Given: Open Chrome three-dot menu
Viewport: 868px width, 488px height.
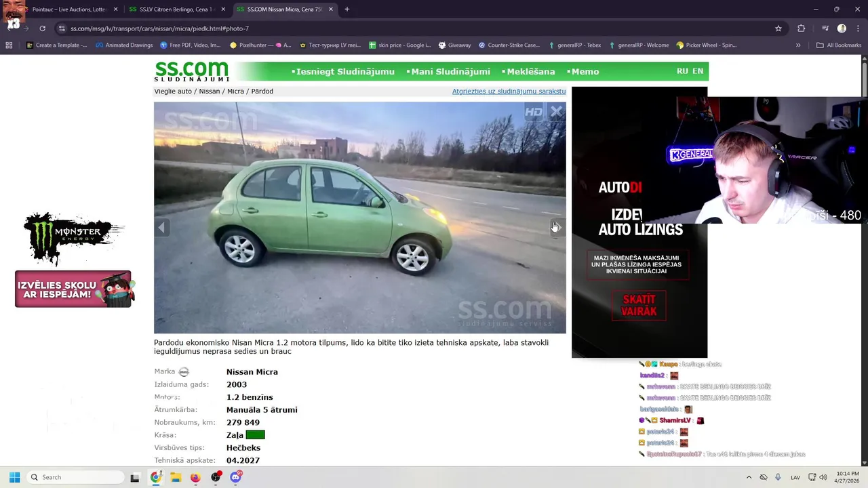Looking at the screenshot, I should (856, 28).
